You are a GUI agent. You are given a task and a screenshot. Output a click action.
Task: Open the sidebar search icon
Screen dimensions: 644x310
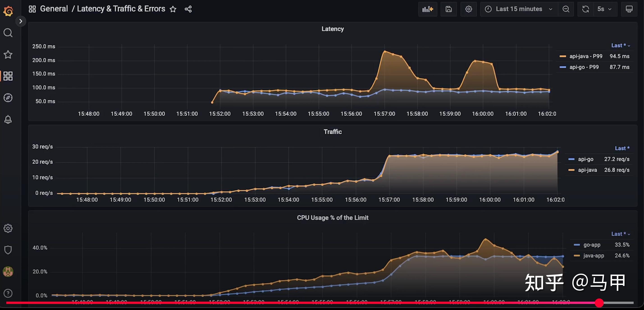click(x=8, y=33)
